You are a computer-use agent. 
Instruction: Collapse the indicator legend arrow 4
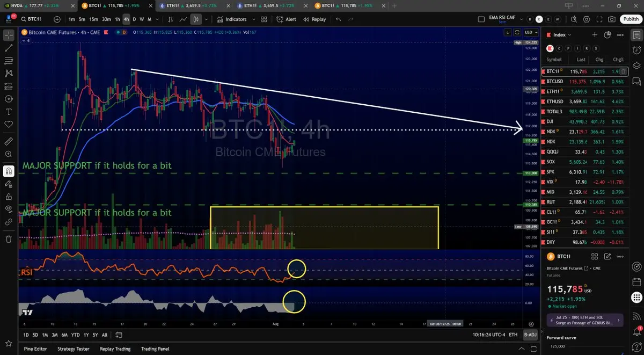(x=26, y=40)
